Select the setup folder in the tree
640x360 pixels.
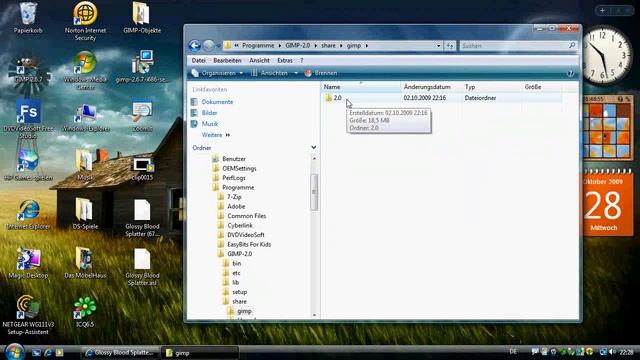(239, 292)
